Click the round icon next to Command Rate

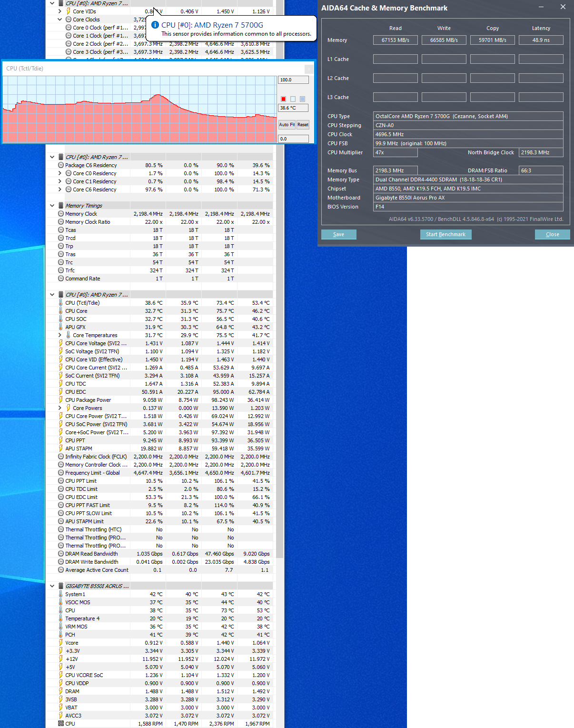tap(61, 279)
